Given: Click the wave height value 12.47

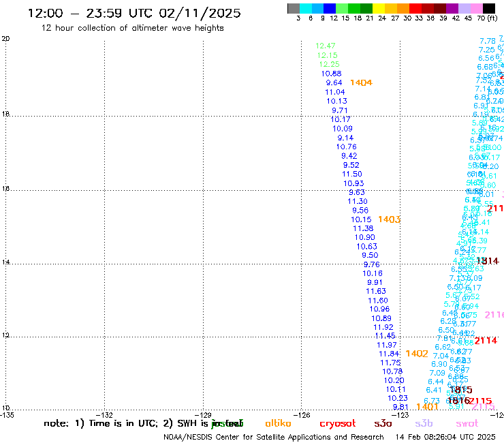Looking at the screenshot, I should tap(326, 46).
